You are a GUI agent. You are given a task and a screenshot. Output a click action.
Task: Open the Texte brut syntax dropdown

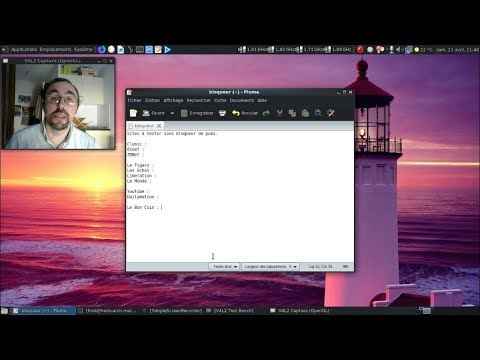click(224, 267)
